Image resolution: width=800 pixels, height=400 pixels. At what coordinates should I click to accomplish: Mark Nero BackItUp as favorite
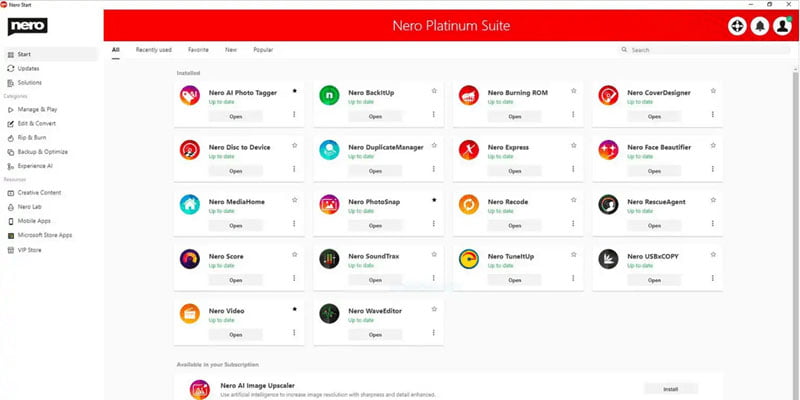pyautogui.click(x=434, y=91)
